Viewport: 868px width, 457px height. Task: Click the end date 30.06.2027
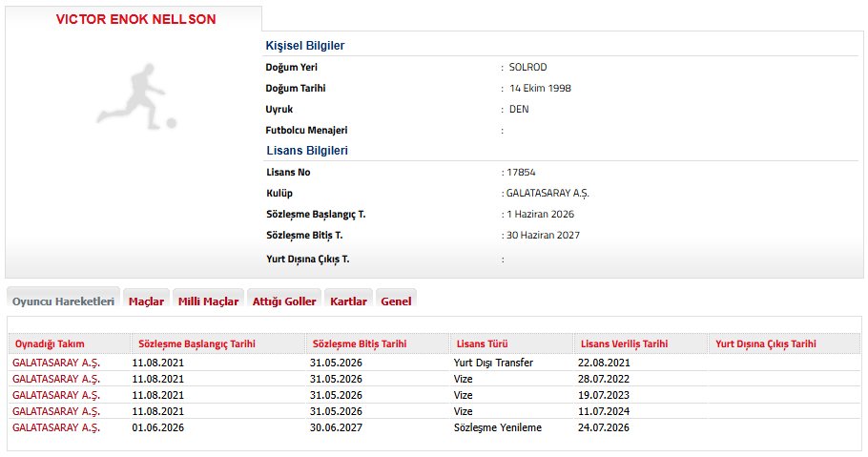click(x=336, y=427)
